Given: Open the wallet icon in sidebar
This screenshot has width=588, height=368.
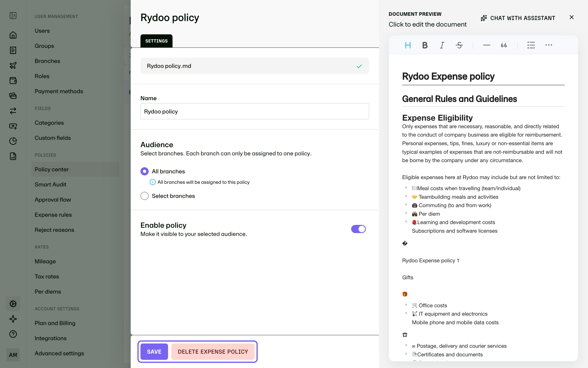Looking at the screenshot, I should click(x=13, y=81).
